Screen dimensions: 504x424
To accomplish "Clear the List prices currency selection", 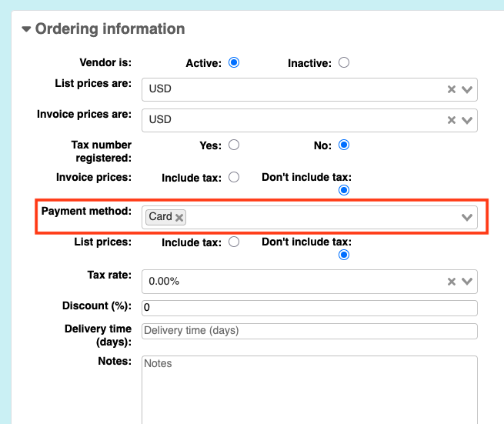I will 451,89.
